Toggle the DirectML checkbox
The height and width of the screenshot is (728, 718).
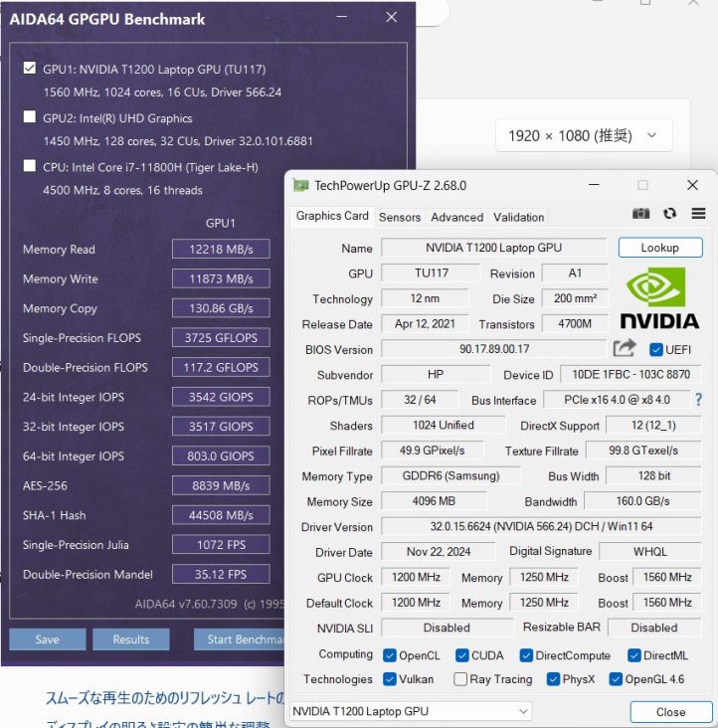pyautogui.click(x=634, y=655)
